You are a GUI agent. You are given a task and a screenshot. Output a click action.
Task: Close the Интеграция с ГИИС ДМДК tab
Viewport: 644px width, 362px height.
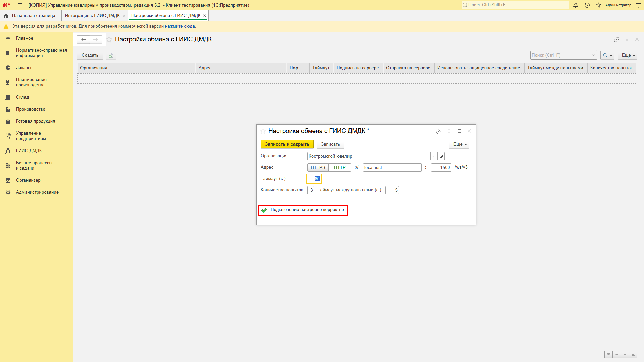click(x=124, y=16)
